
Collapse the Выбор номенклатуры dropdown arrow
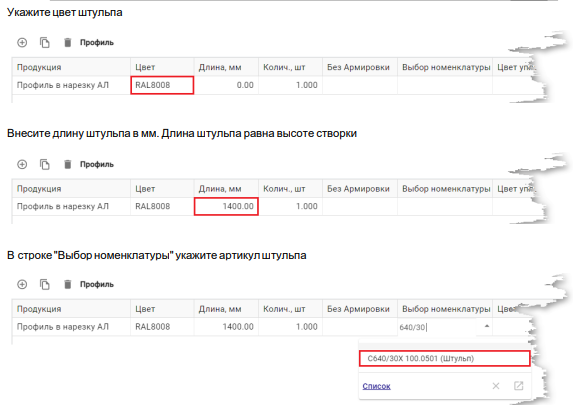tap(487, 326)
